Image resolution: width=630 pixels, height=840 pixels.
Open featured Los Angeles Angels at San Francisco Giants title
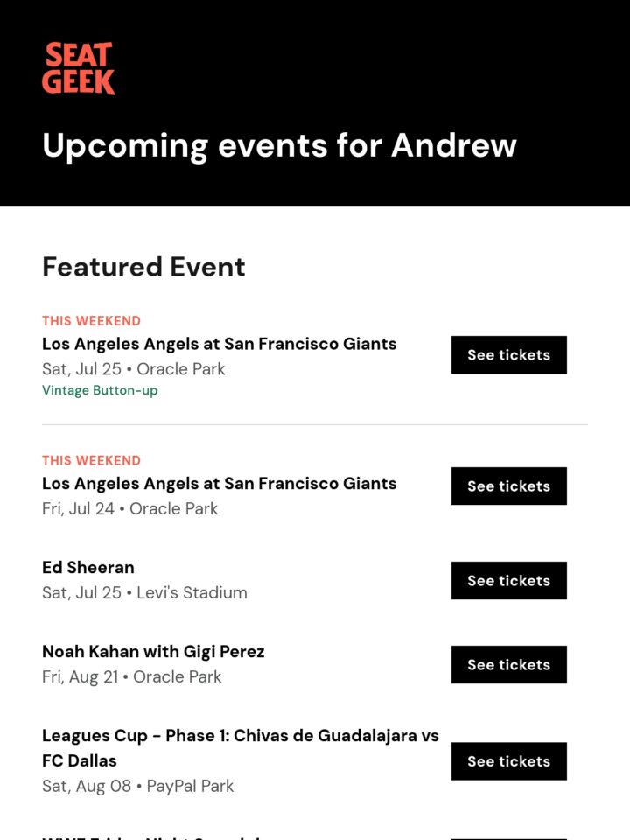pos(219,344)
